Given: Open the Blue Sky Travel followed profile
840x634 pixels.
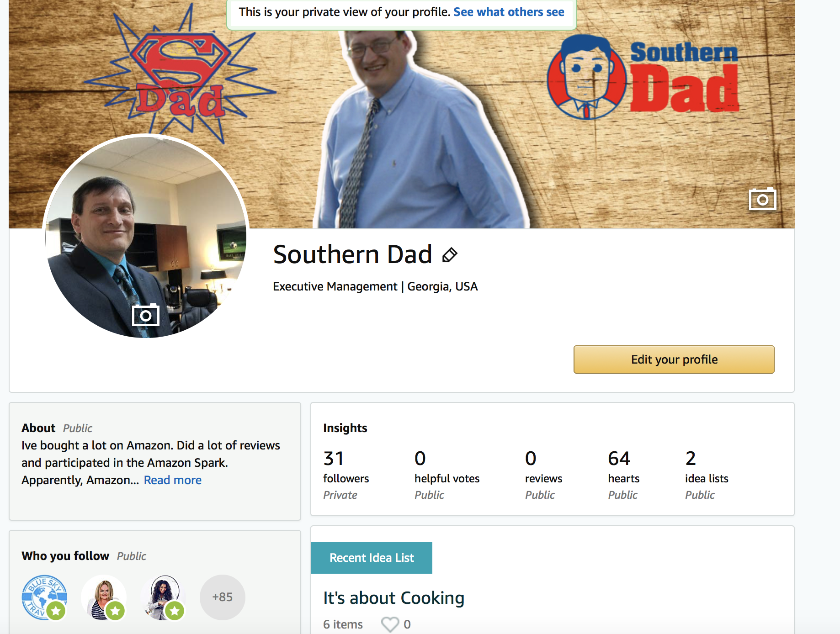Looking at the screenshot, I should [x=44, y=597].
